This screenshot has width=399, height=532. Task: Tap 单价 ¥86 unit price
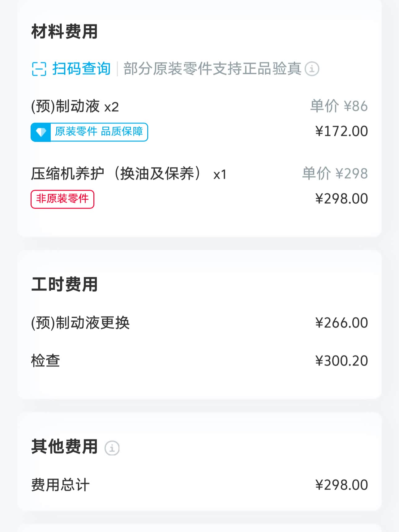(339, 106)
